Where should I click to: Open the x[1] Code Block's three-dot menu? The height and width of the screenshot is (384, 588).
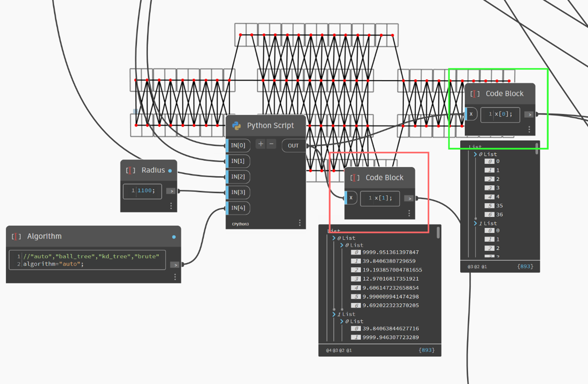click(x=409, y=213)
